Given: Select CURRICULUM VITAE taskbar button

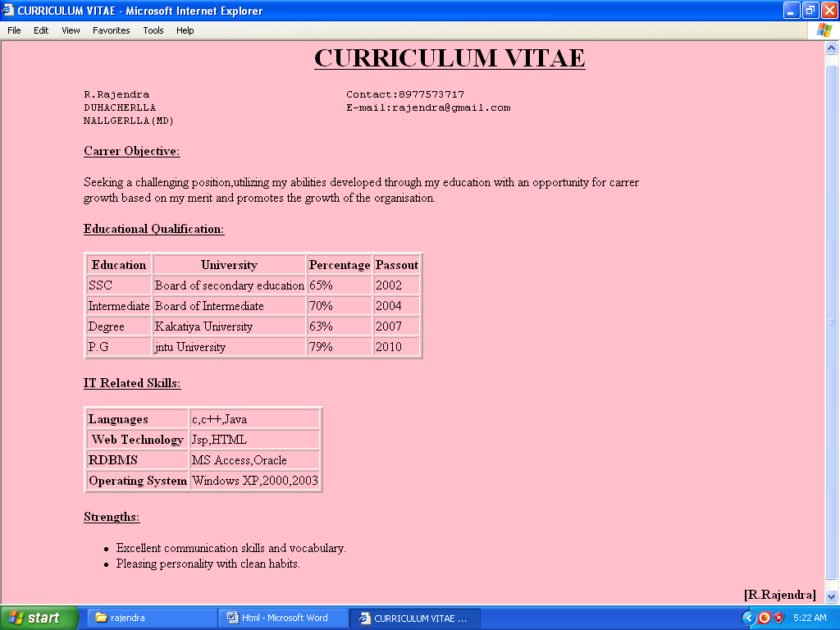Looking at the screenshot, I should coord(415,619).
